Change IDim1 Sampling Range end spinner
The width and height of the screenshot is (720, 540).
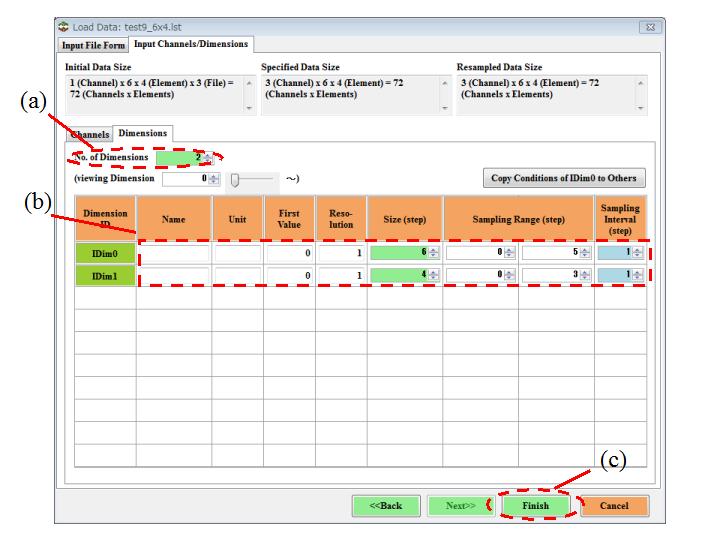coord(585,275)
